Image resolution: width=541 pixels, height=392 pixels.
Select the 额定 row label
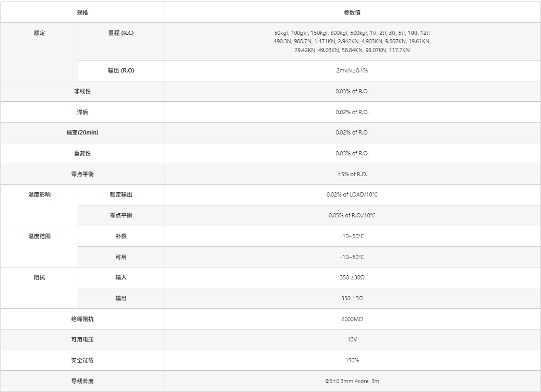[x=40, y=33]
